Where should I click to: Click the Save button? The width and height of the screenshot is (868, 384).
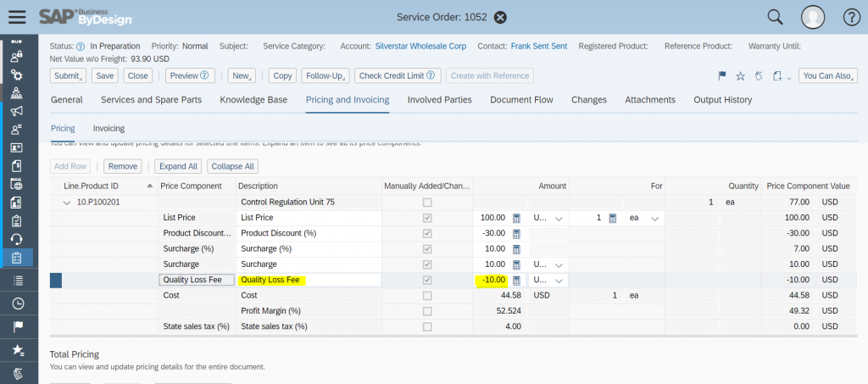tap(104, 75)
